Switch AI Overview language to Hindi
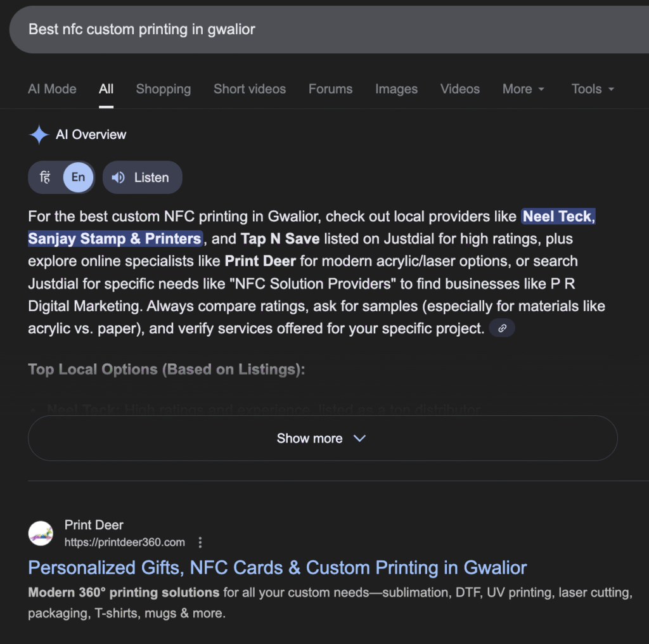This screenshot has height=644, width=649. (45, 177)
